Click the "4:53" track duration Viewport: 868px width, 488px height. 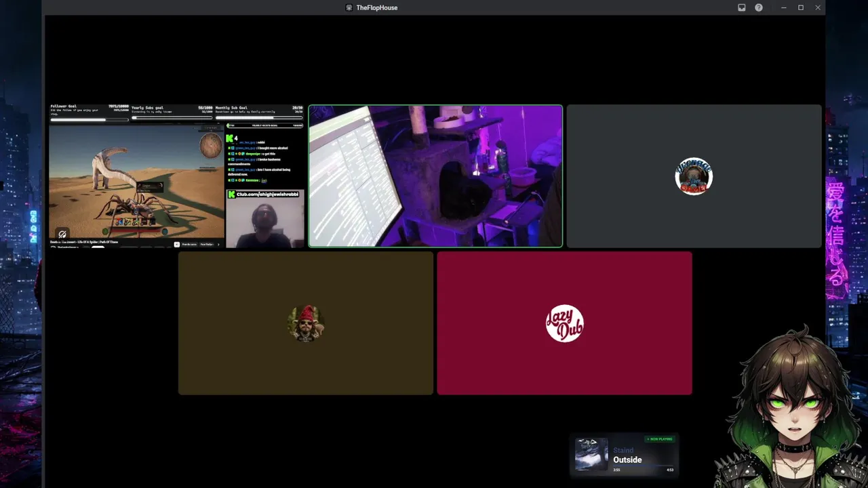(670, 470)
